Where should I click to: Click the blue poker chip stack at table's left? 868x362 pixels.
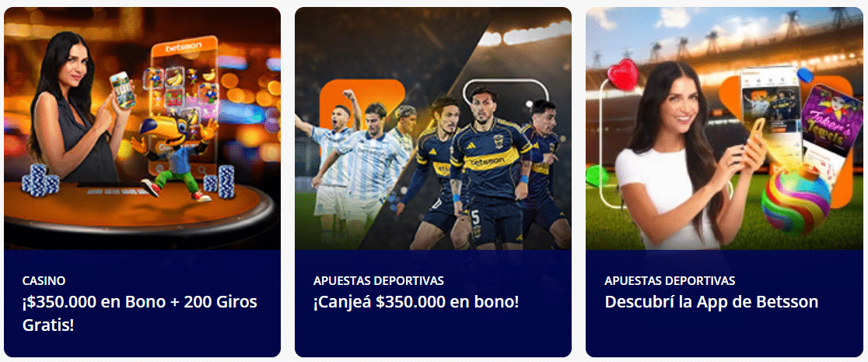[40, 180]
